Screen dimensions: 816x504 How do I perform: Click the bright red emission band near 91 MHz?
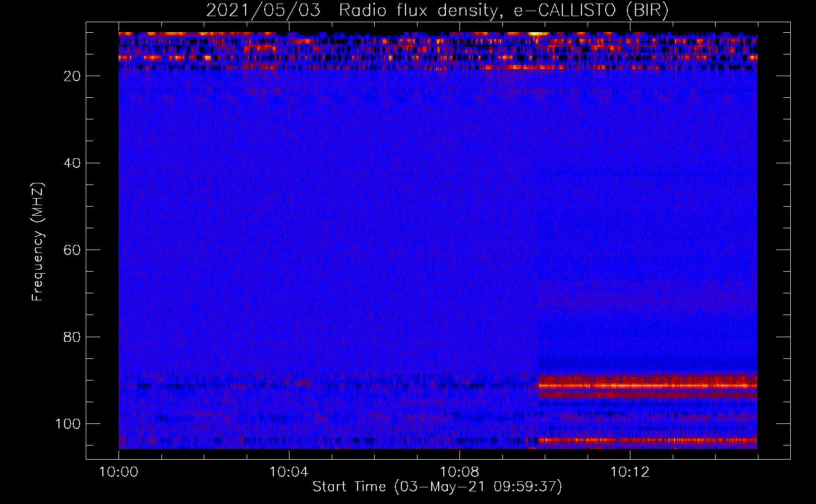648,386
